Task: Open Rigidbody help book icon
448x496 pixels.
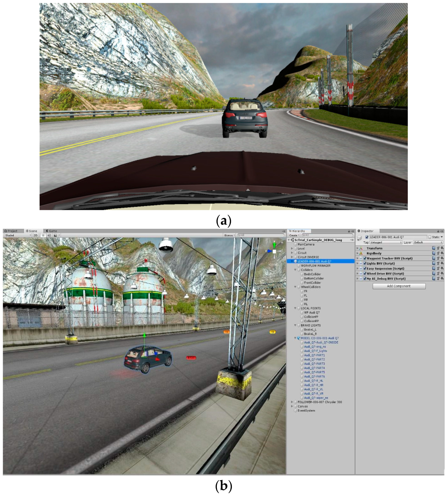Action: tap(433, 253)
